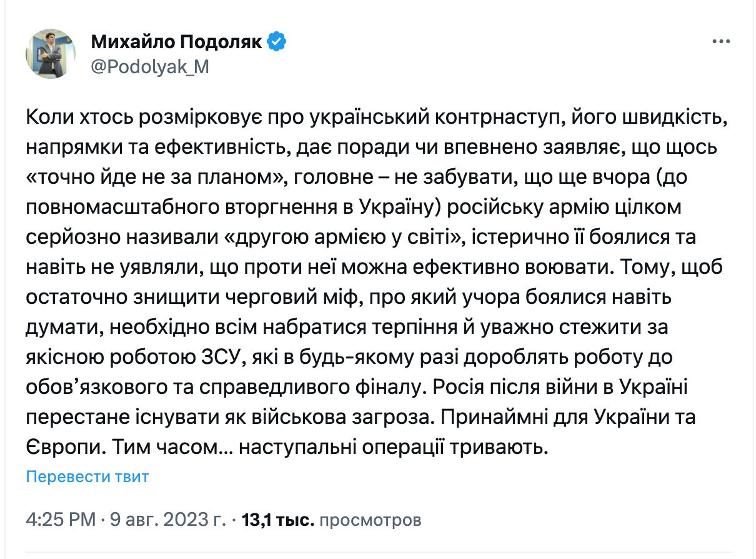This screenshot has width=756, height=559.
Task: Open the 13,1 тыс. view count
Action: pyautogui.click(x=277, y=520)
